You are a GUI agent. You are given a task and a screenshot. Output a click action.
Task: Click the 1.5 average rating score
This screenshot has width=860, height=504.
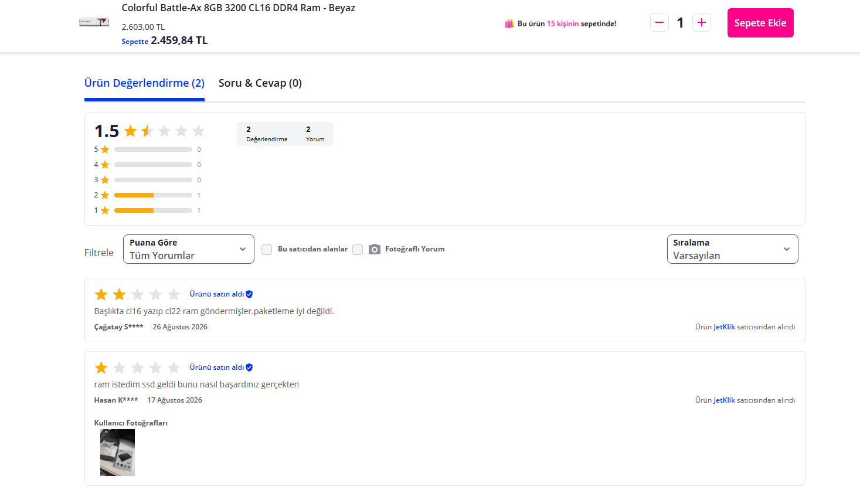(x=107, y=131)
